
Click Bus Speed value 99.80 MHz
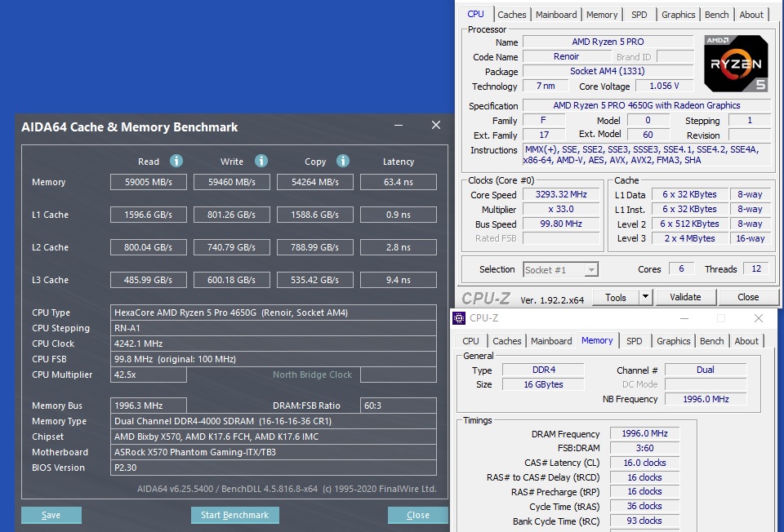[561, 224]
